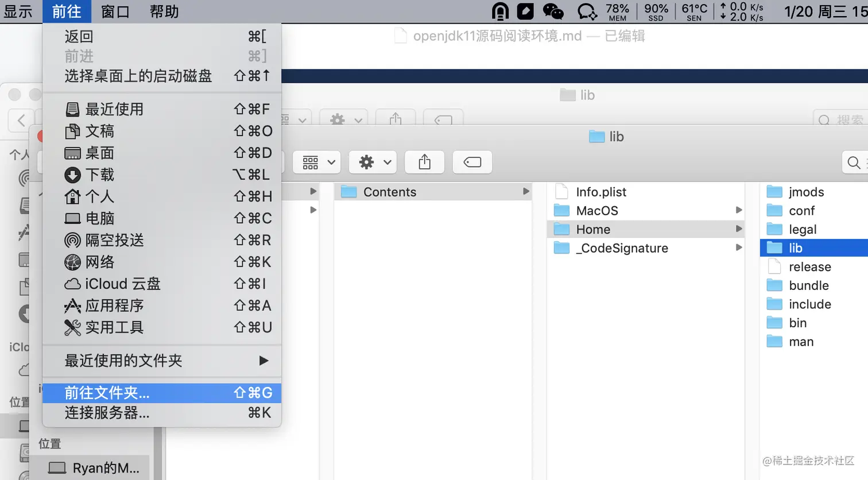868x480 pixels.
Task: Choose 前往文件夹… menu item
Action: (162, 393)
